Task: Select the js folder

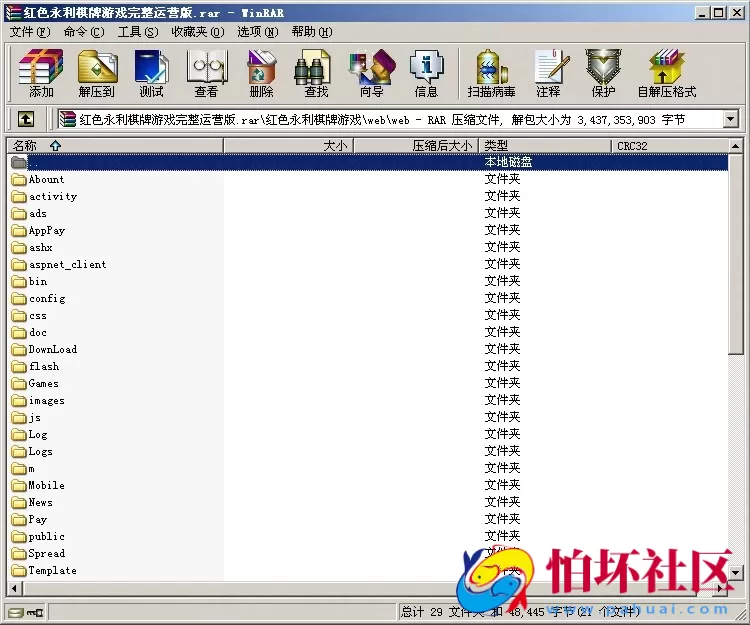Action: click(x=26, y=417)
